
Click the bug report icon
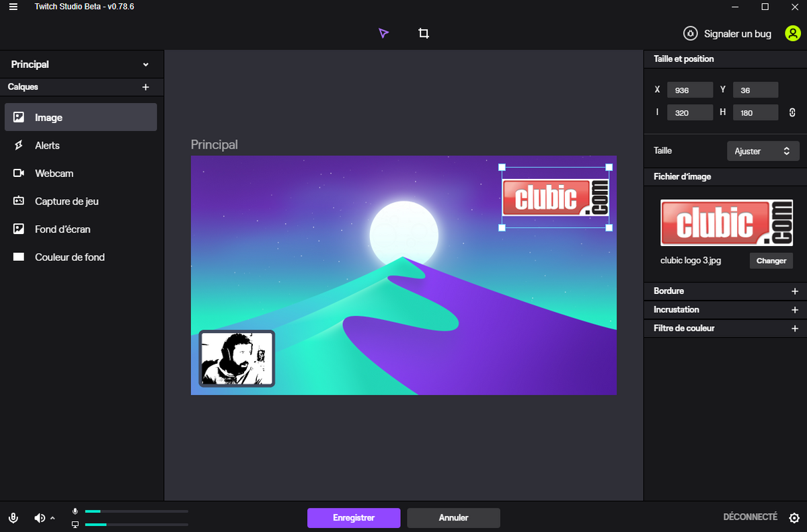(691, 33)
